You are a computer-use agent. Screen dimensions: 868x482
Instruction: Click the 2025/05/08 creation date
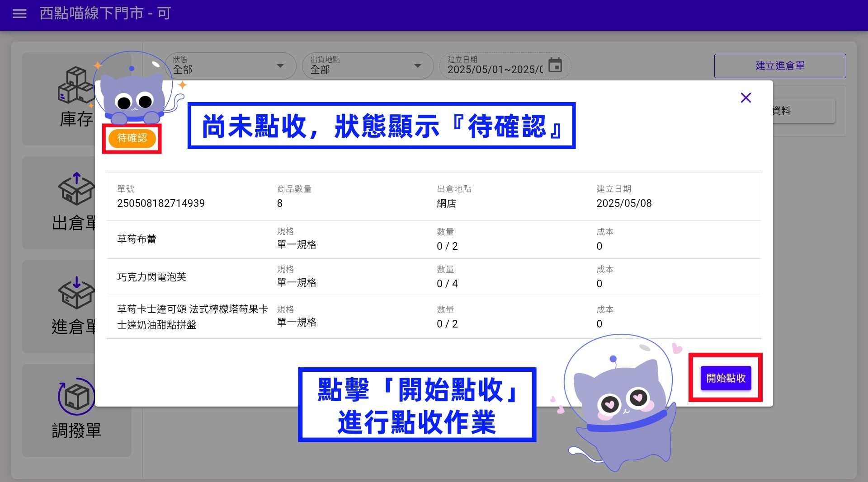pyautogui.click(x=624, y=203)
